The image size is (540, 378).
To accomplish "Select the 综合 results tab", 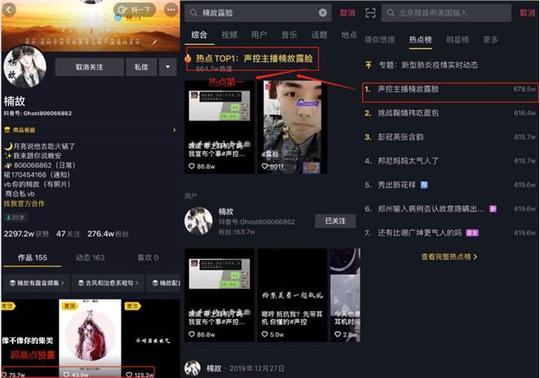I will click(199, 35).
